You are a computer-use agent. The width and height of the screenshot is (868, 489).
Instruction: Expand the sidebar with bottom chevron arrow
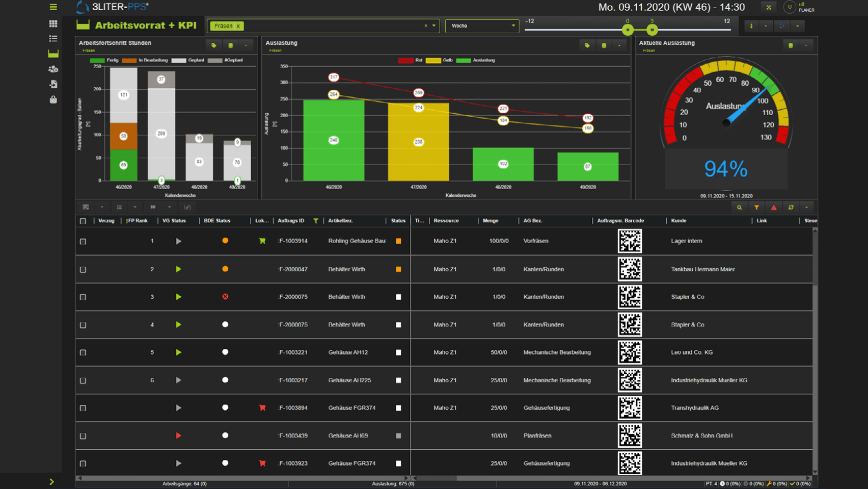click(x=51, y=481)
